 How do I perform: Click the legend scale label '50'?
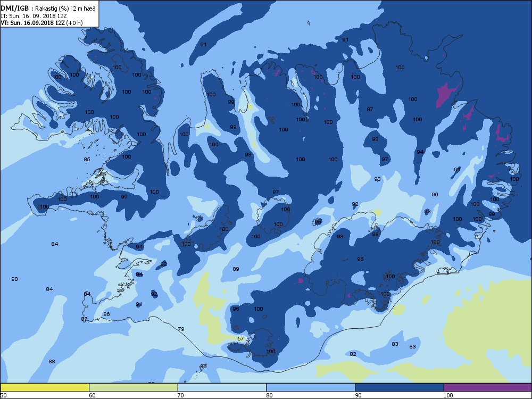coord(3,395)
